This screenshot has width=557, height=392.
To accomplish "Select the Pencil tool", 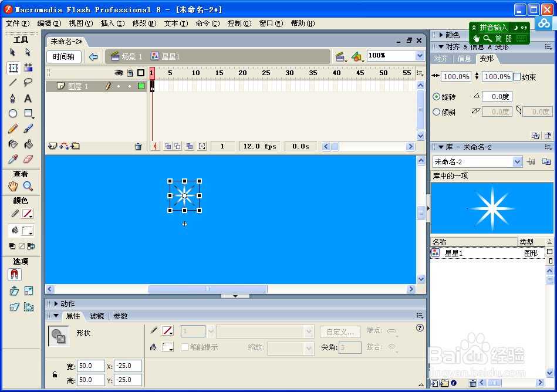I will [13, 129].
